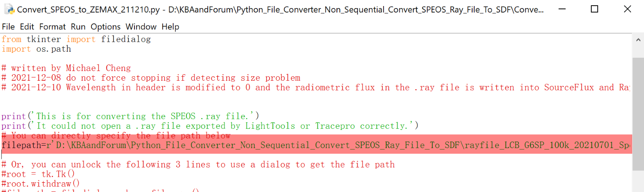Open the Run menu

78,27
